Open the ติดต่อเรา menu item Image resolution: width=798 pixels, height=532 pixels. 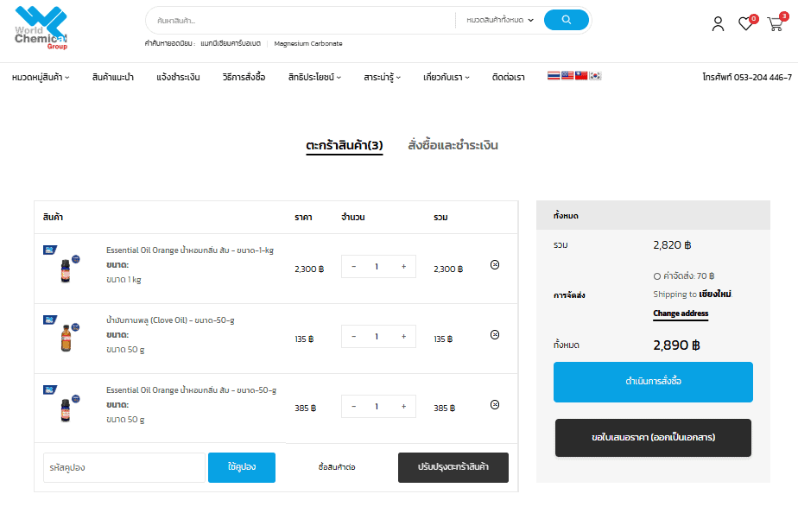[509, 78]
